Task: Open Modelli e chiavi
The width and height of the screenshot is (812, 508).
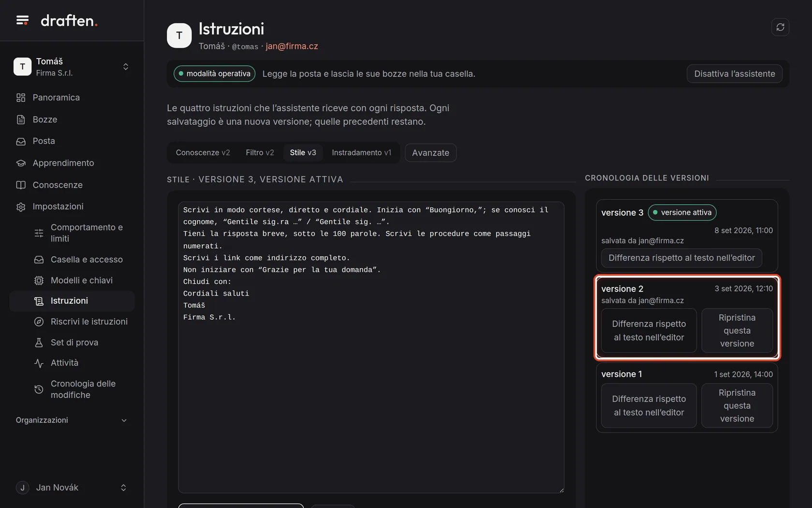Action: [x=72, y=280]
